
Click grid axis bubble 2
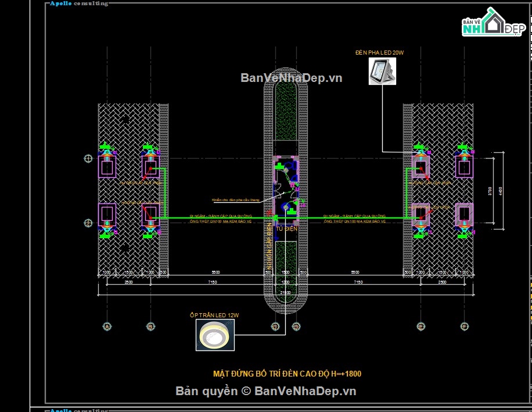pyautogui.click(x=88, y=223)
